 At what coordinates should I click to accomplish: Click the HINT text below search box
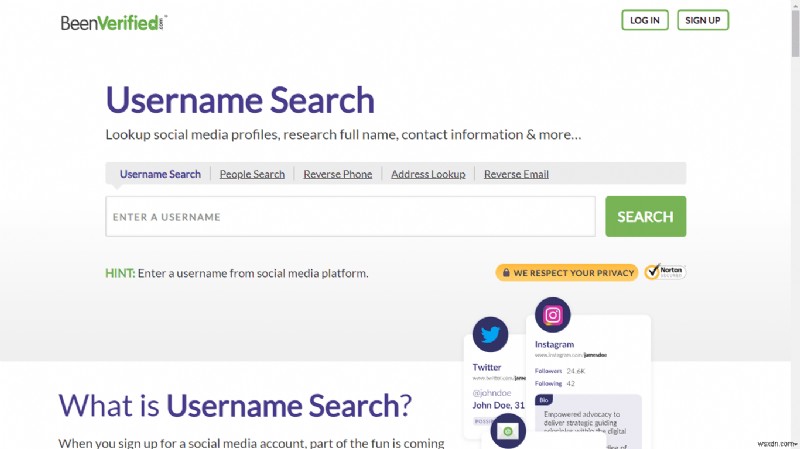tap(237, 273)
